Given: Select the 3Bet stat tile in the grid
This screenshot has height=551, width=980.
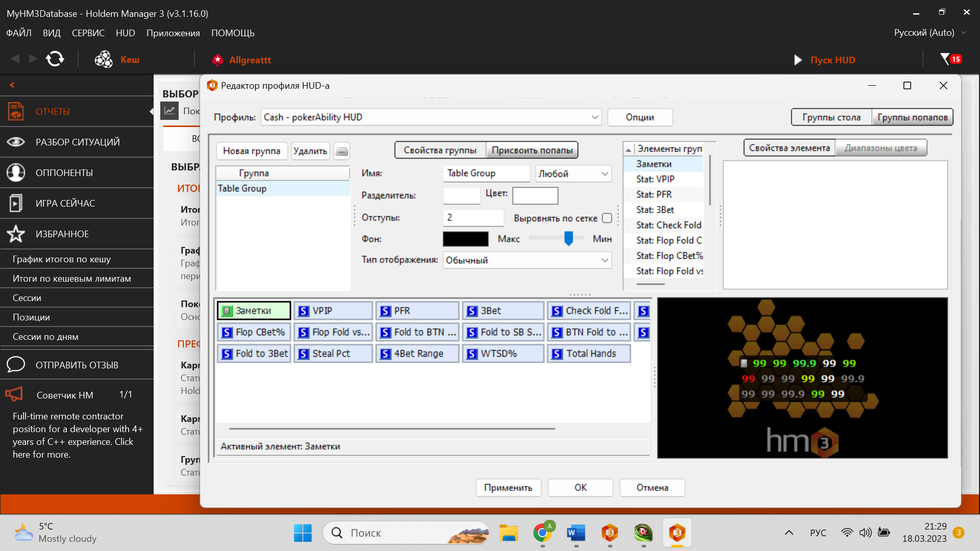Looking at the screenshot, I should coord(503,311).
